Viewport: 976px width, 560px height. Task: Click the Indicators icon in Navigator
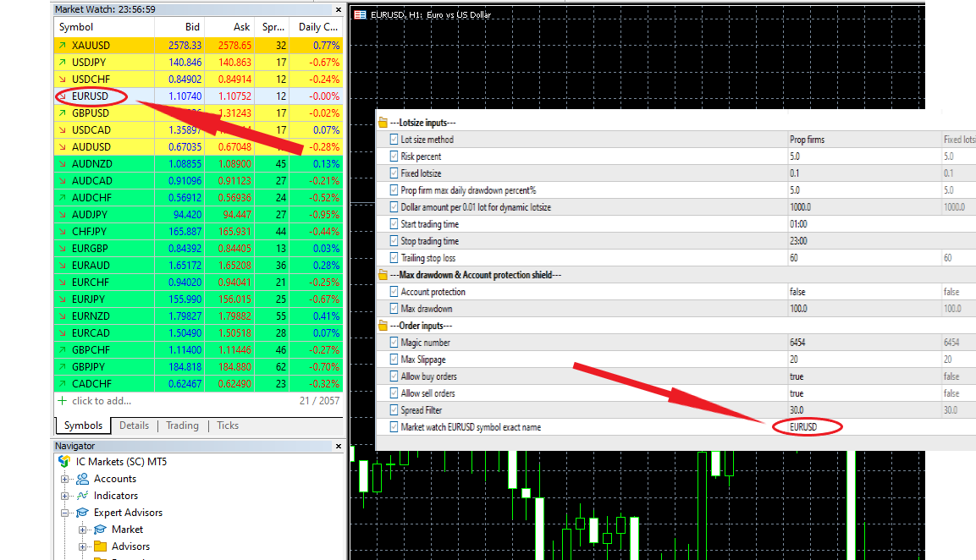pos(82,496)
